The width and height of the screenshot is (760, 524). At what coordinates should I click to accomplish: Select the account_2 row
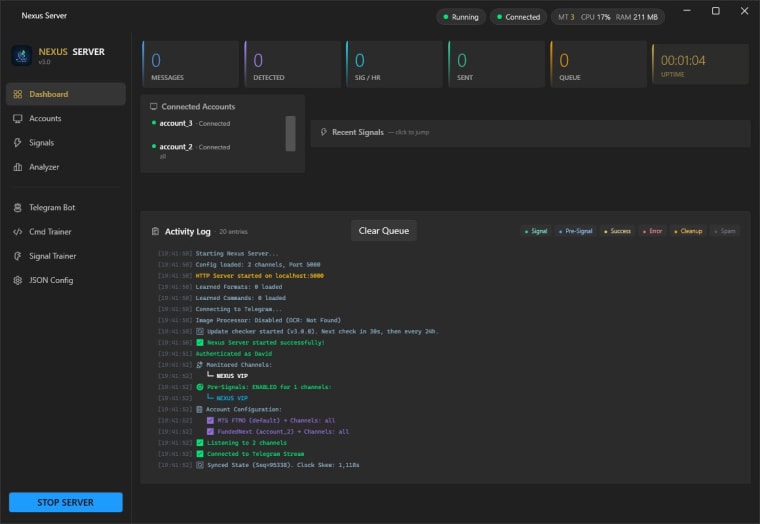[216, 149]
